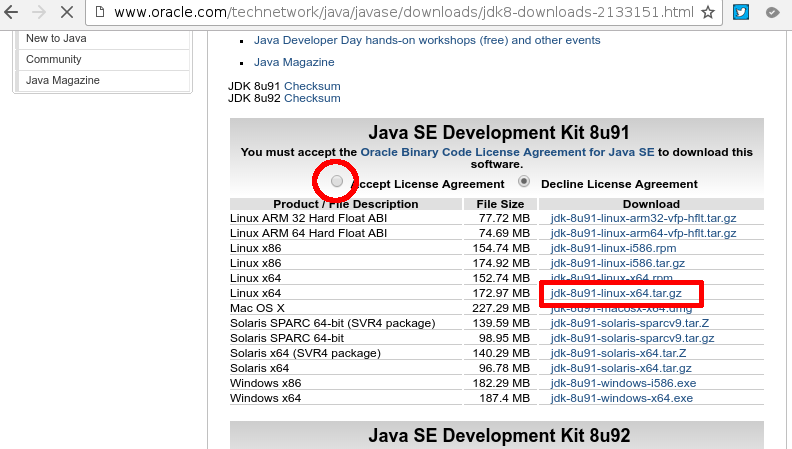Click Java SE Development Kit 8u92 heading
Screen dimensions: 792x449
[499, 435]
